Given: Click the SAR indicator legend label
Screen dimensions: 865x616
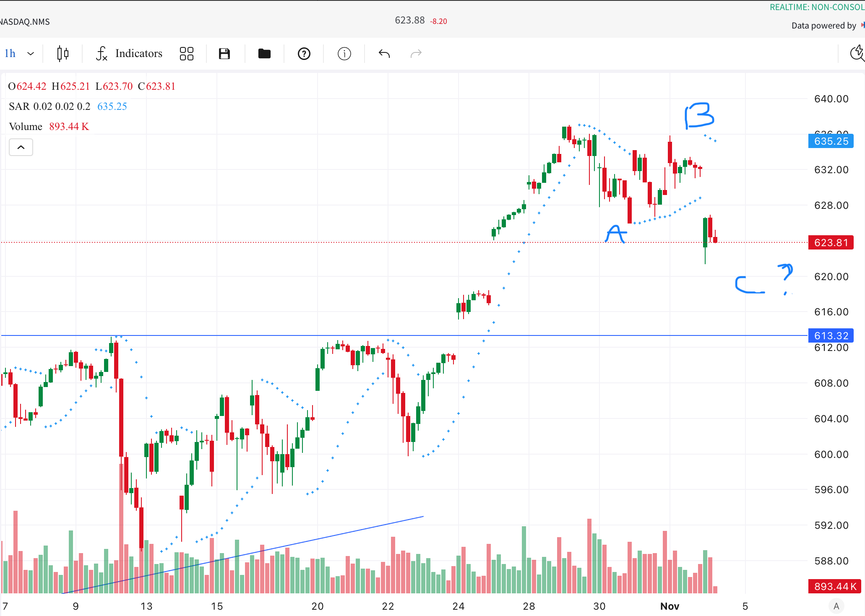Looking at the screenshot, I should tap(19, 107).
